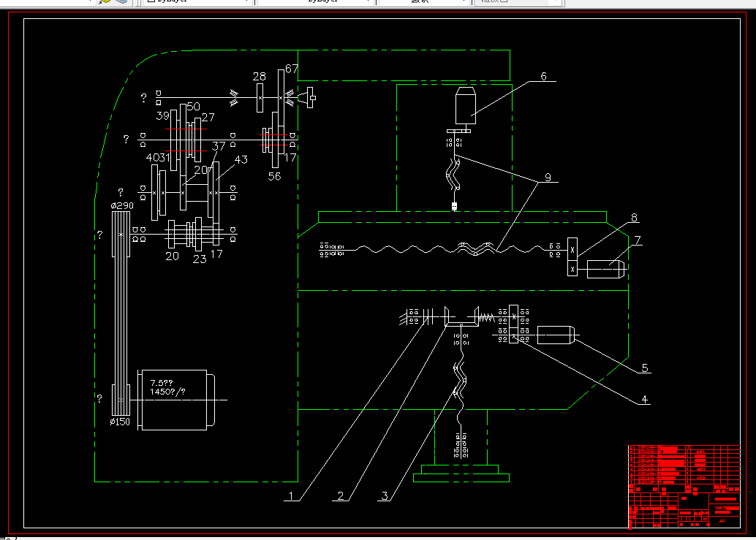Pick leader callout number 9
The width and height of the screenshot is (756, 540).
548,178
